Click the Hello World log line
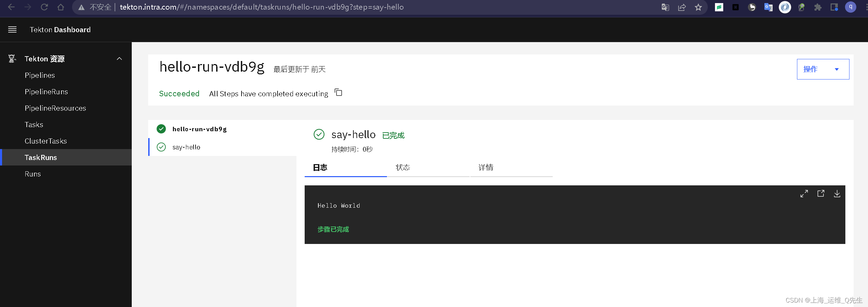868x307 pixels. point(339,206)
